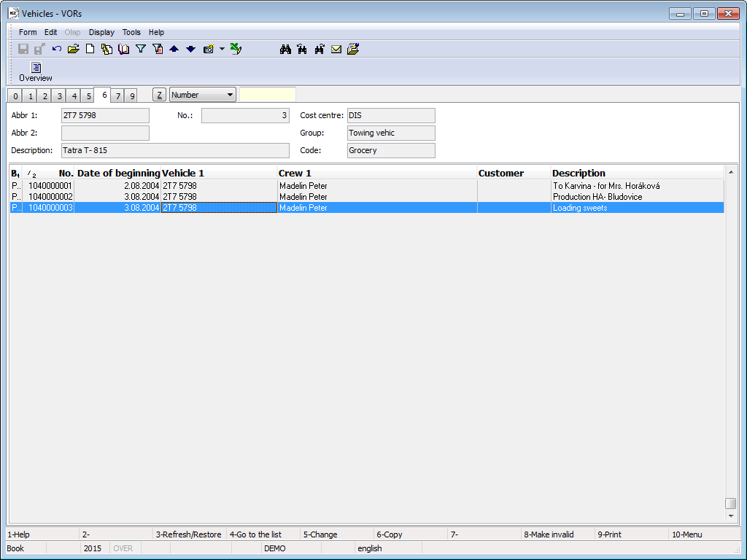Open the Help menu

[x=156, y=32]
